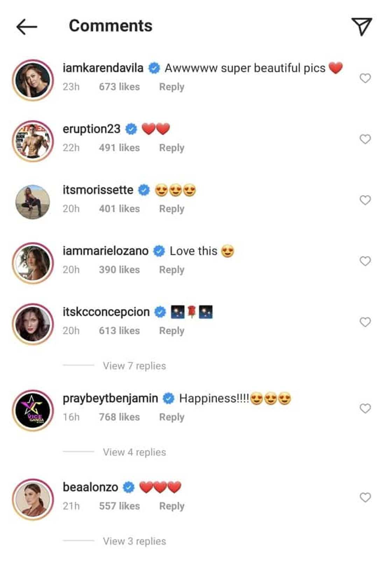Like eruption23's comment with the heart

pyautogui.click(x=365, y=139)
